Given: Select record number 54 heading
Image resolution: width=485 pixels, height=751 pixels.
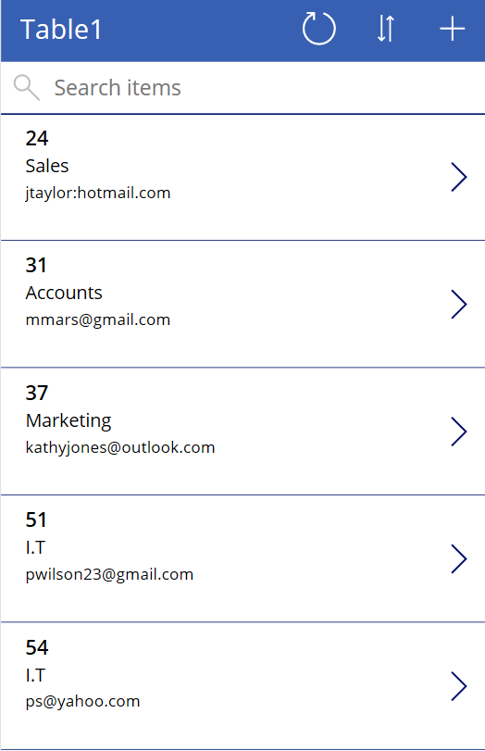Looking at the screenshot, I should click(x=37, y=648).
